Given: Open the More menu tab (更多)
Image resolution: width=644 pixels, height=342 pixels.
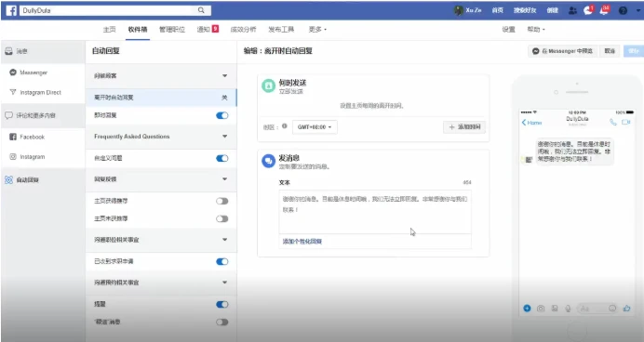Looking at the screenshot, I should [317, 30].
